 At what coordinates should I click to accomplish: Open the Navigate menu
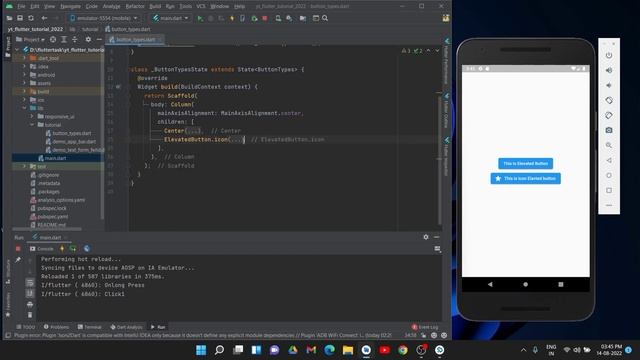[x=70, y=7]
